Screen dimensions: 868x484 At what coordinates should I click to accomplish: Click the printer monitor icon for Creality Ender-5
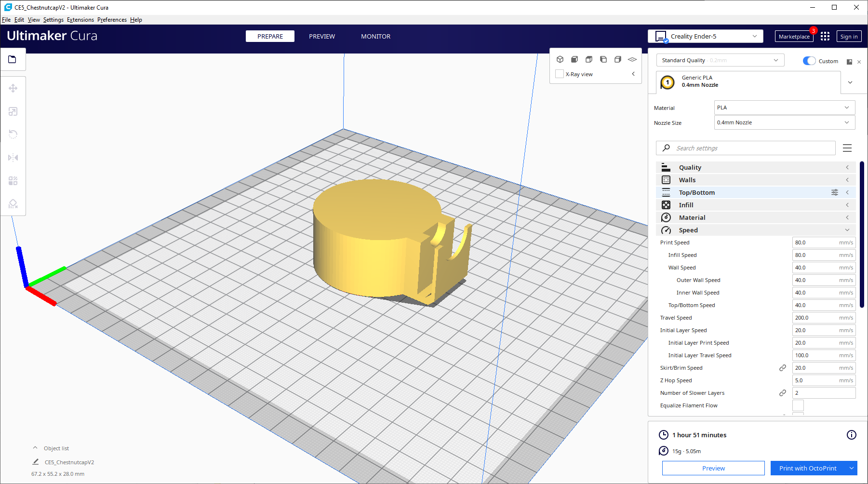(x=661, y=37)
